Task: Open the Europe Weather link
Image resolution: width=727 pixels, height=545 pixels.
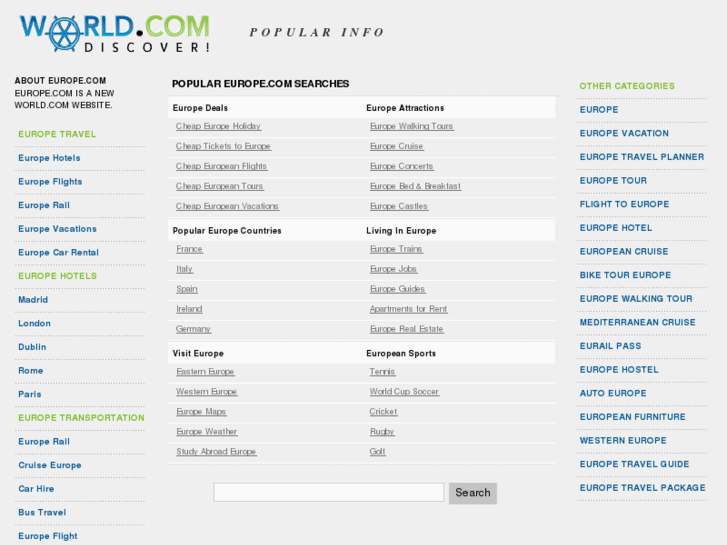Action: pos(207,432)
